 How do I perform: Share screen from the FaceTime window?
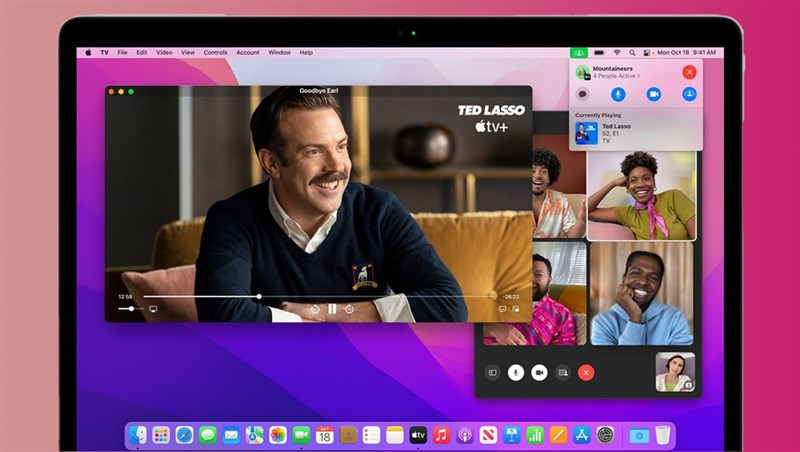click(x=563, y=372)
